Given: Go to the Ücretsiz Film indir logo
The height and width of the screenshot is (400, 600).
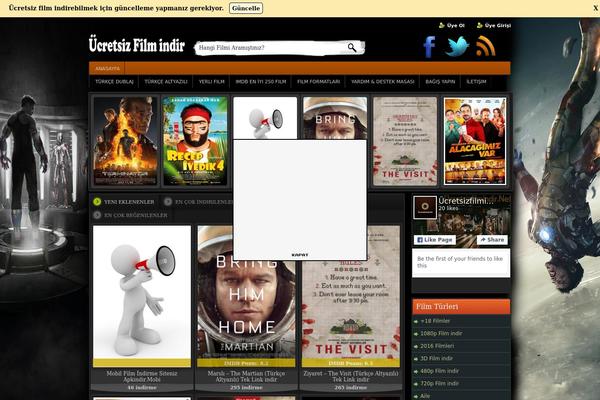Looking at the screenshot, I should coord(137,45).
